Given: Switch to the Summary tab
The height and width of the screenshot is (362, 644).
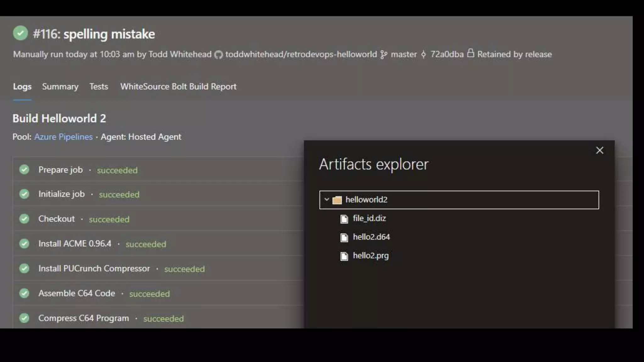Looking at the screenshot, I should pyautogui.click(x=60, y=86).
